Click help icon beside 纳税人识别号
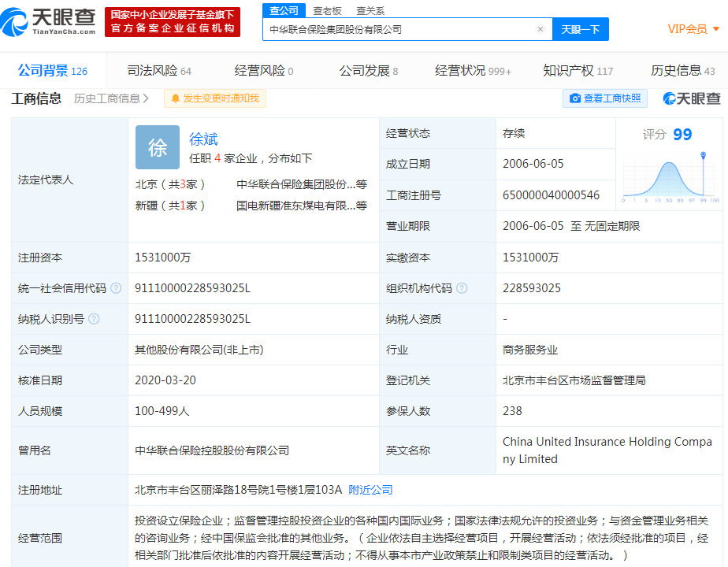This screenshot has width=728, height=567. click(94, 319)
